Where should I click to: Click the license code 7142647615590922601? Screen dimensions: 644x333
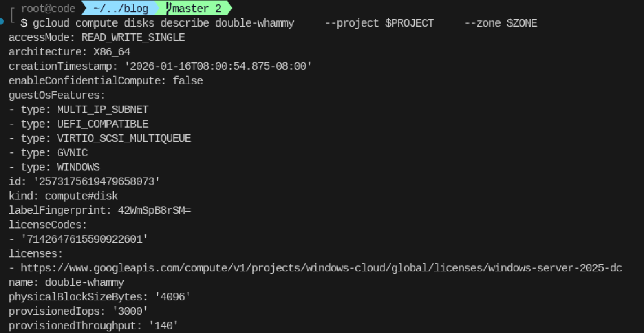(84, 239)
